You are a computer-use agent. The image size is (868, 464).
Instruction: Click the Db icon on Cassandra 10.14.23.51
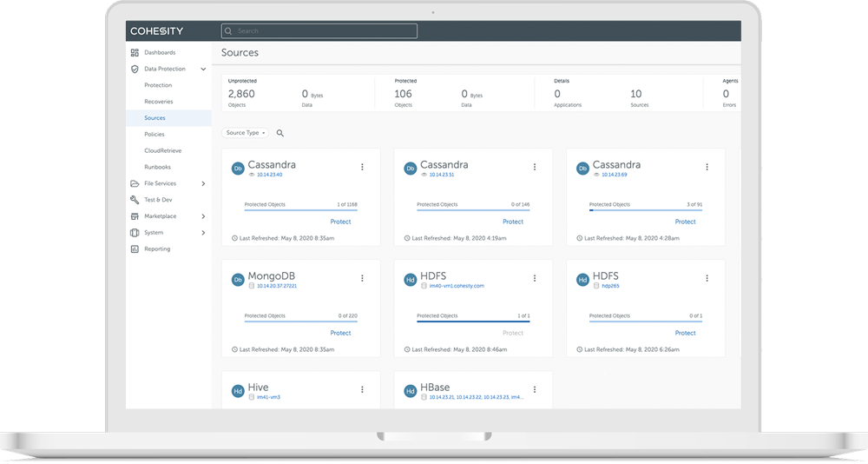[411, 169]
